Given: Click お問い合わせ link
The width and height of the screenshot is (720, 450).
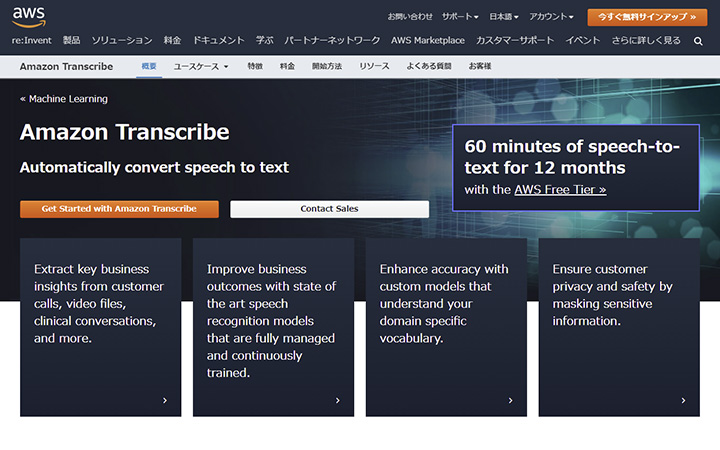Looking at the screenshot, I should point(410,17).
